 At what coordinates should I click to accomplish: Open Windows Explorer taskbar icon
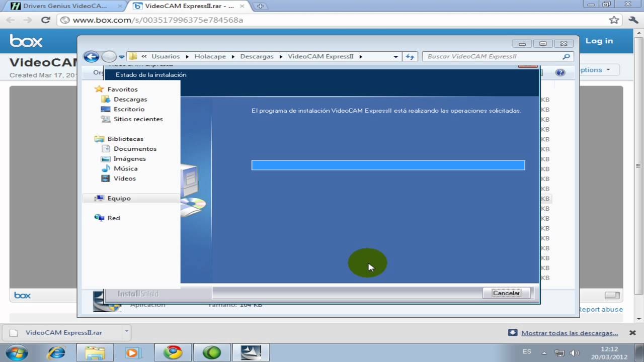pyautogui.click(x=95, y=352)
